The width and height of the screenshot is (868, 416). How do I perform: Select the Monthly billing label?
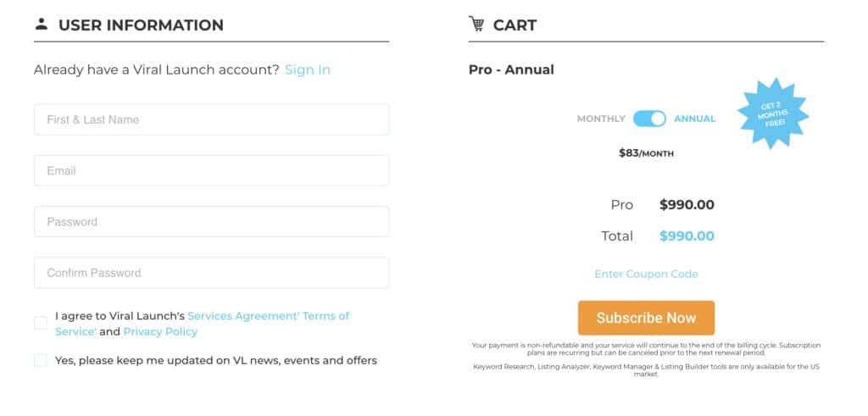click(601, 119)
